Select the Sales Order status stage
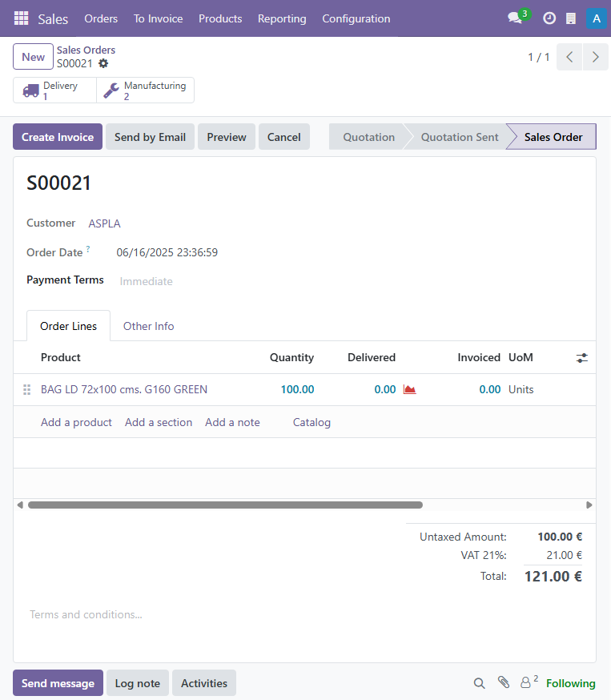The height and width of the screenshot is (700, 611). [x=553, y=137]
